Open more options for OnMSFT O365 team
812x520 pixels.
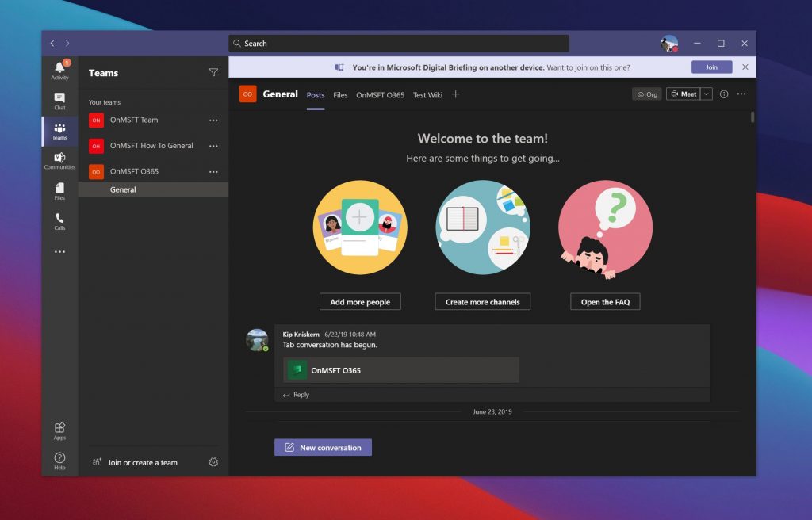tap(213, 172)
